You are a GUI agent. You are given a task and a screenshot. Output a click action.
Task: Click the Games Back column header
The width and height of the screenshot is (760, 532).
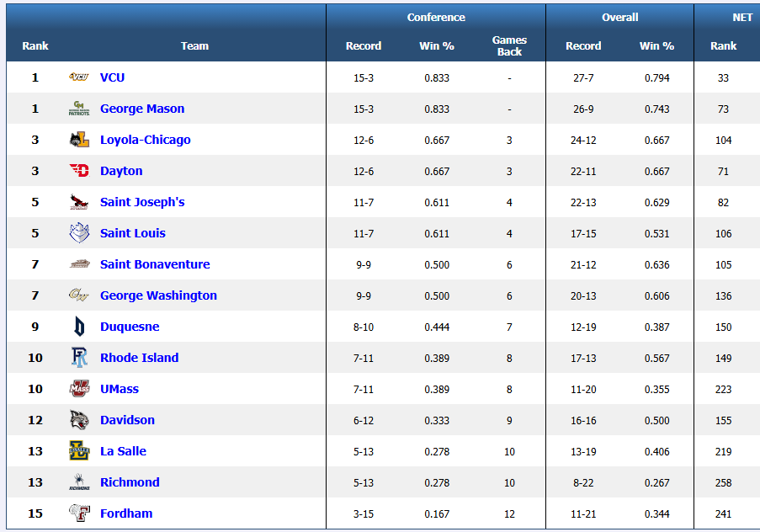(x=509, y=46)
